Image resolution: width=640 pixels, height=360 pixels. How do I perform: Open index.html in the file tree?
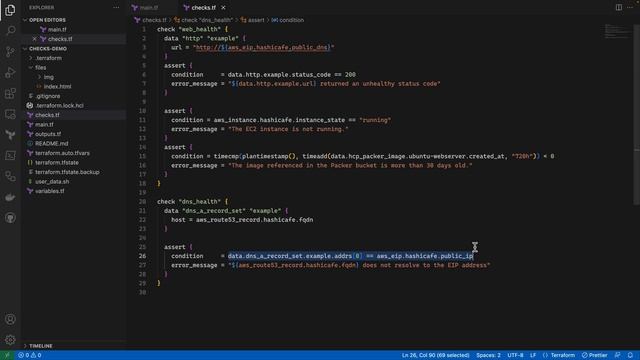pyautogui.click(x=57, y=87)
